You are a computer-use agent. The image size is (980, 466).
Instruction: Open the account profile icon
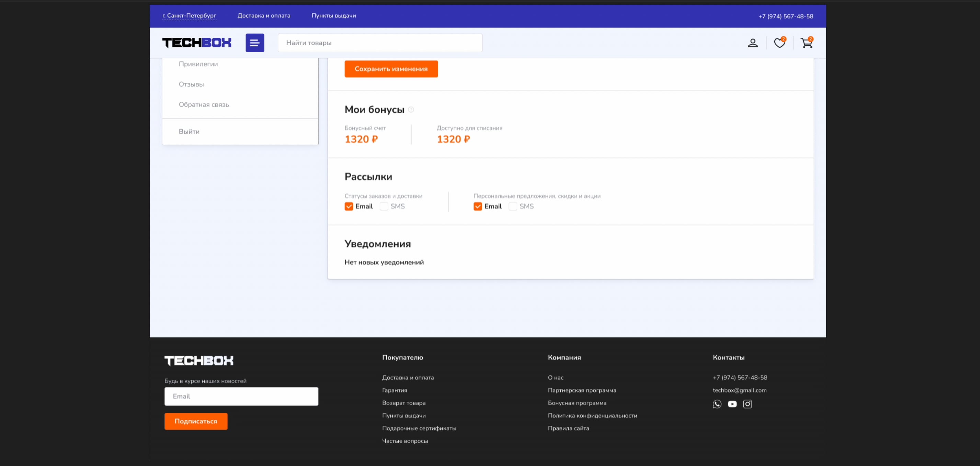752,43
